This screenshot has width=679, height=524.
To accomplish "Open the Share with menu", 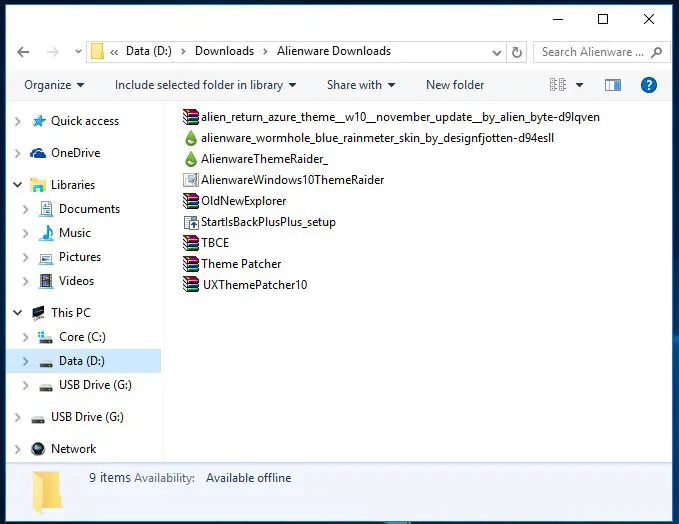I will (361, 85).
